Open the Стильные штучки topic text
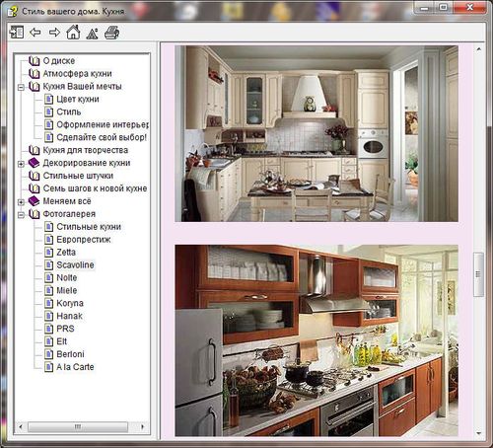 [78, 176]
